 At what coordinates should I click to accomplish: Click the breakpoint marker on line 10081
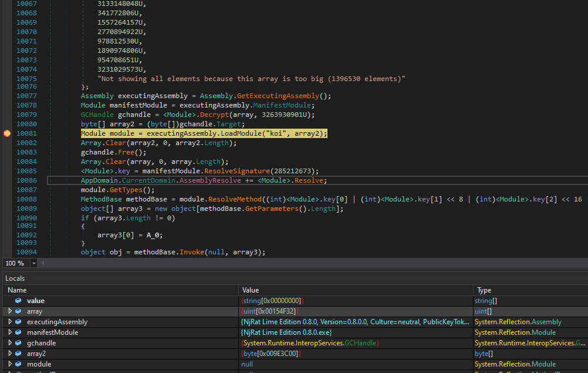coord(6,133)
